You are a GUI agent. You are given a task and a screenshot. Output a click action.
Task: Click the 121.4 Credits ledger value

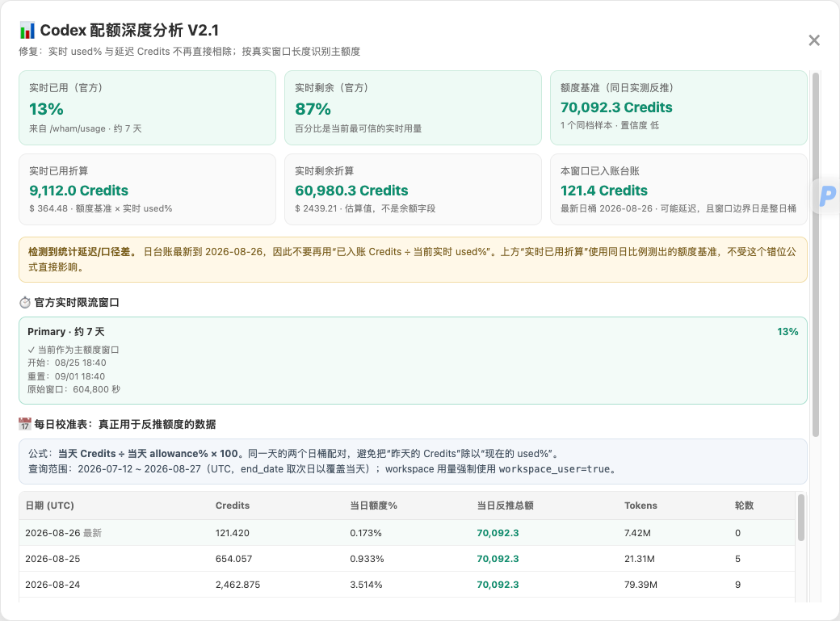coord(604,191)
